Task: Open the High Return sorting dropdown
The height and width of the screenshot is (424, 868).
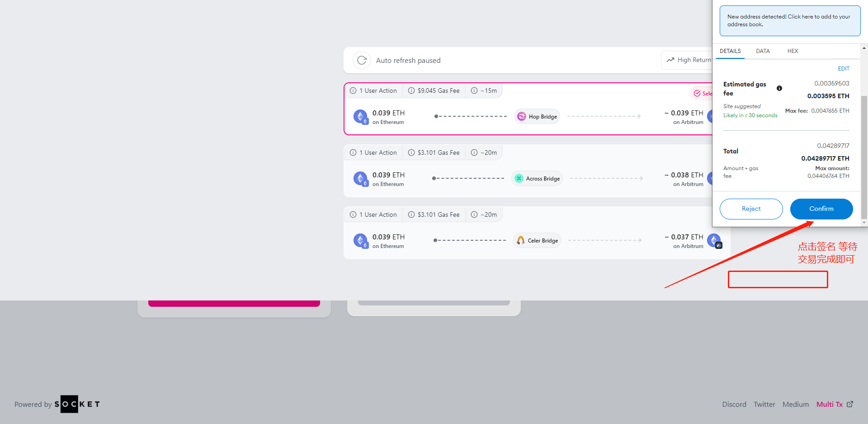Action: (x=688, y=60)
